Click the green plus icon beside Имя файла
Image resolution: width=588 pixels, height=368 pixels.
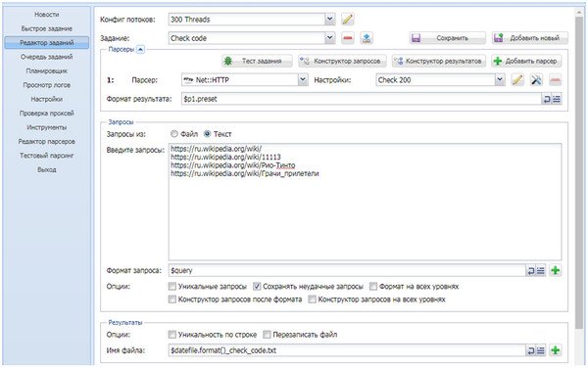556,350
